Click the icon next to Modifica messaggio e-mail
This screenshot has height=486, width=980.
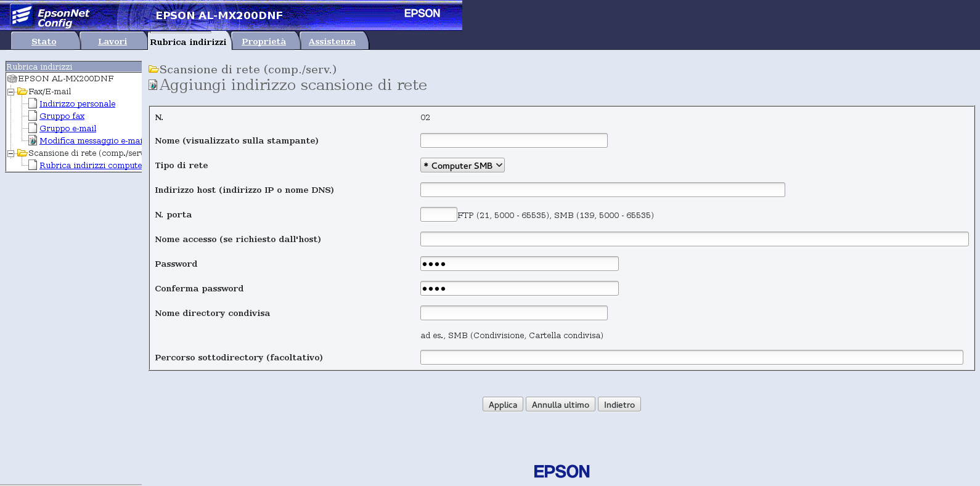[x=33, y=140]
